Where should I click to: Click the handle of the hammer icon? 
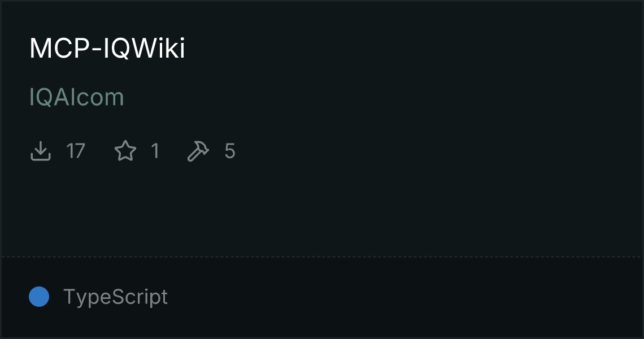(x=193, y=156)
